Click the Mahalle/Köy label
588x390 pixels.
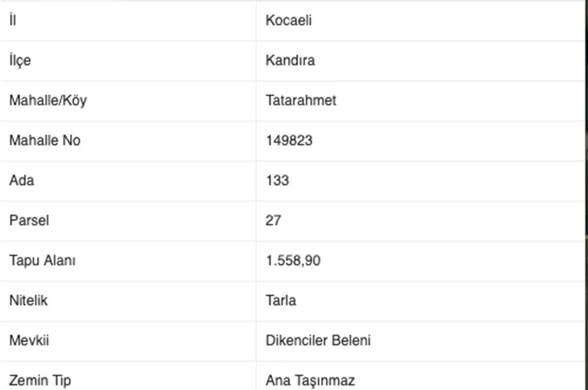click(x=48, y=100)
